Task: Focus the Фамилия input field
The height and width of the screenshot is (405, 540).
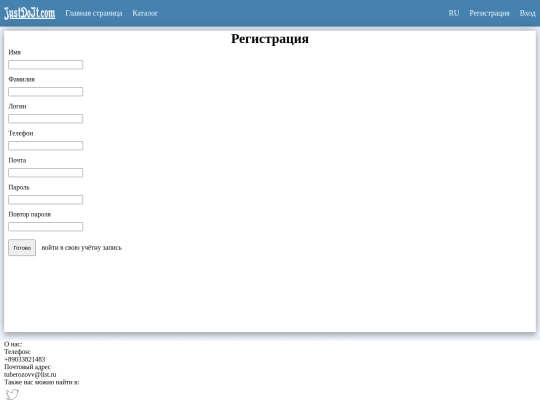Action: click(45, 92)
